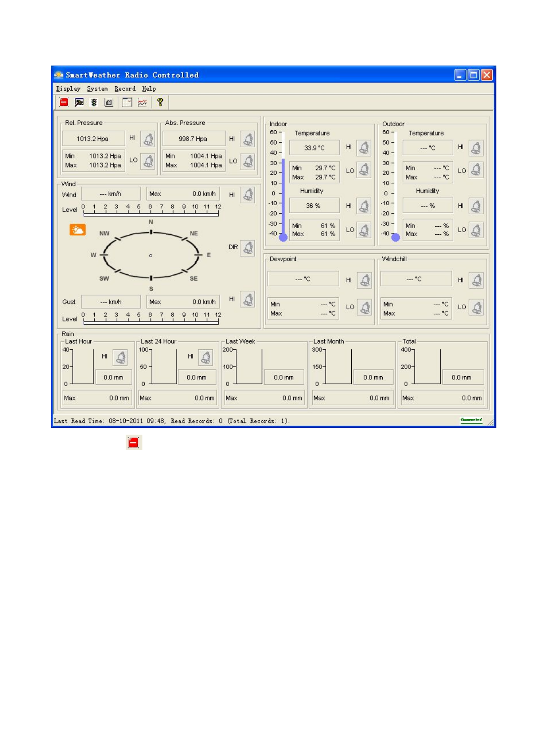Click the green Connected status indicator
The width and height of the screenshot is (535, 756).
[x=471, y=420]
